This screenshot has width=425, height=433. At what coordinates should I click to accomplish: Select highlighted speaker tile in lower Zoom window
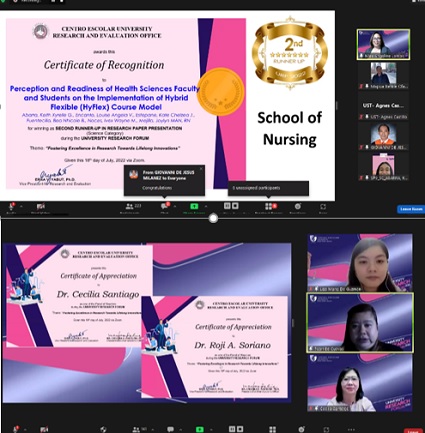[360, 323]
